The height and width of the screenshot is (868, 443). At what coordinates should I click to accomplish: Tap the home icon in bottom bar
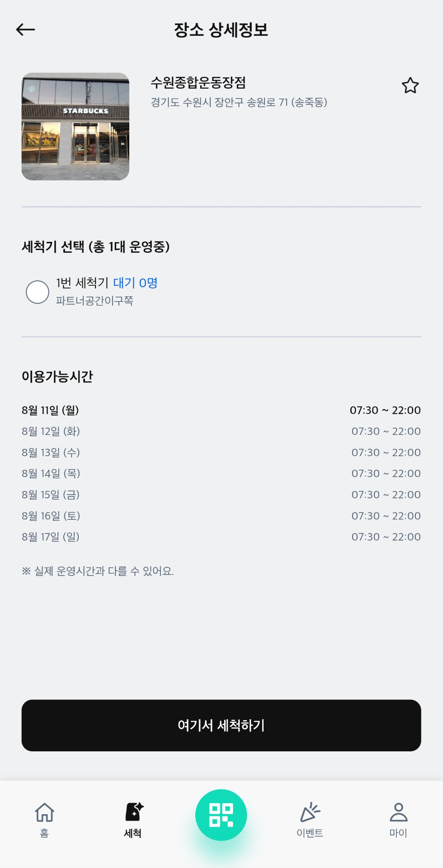point(44,812)
